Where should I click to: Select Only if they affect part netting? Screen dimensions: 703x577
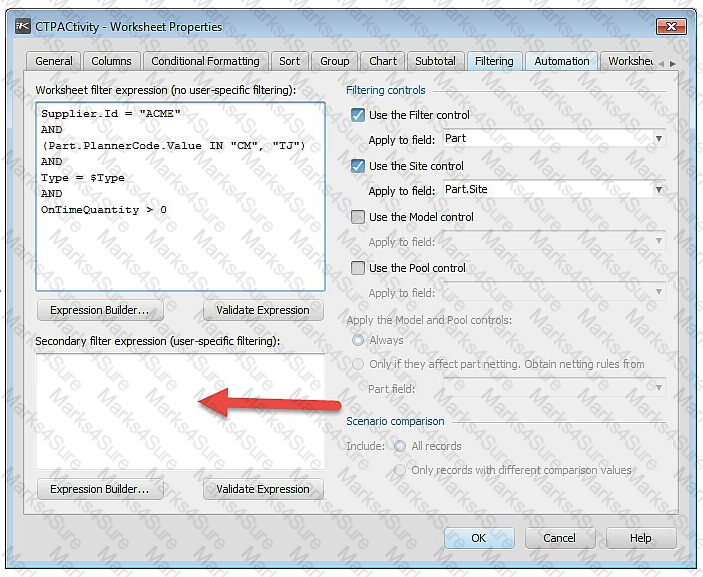pos(358,364)
